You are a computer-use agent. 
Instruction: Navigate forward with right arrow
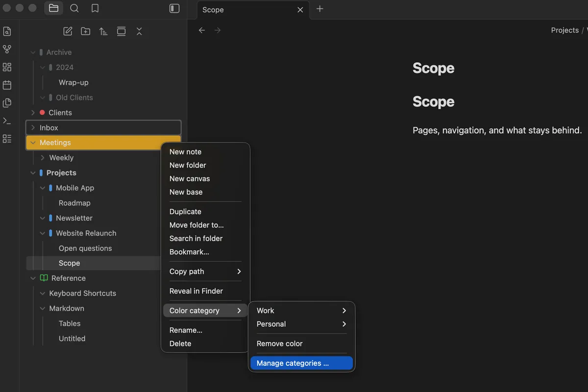(218, 30)
